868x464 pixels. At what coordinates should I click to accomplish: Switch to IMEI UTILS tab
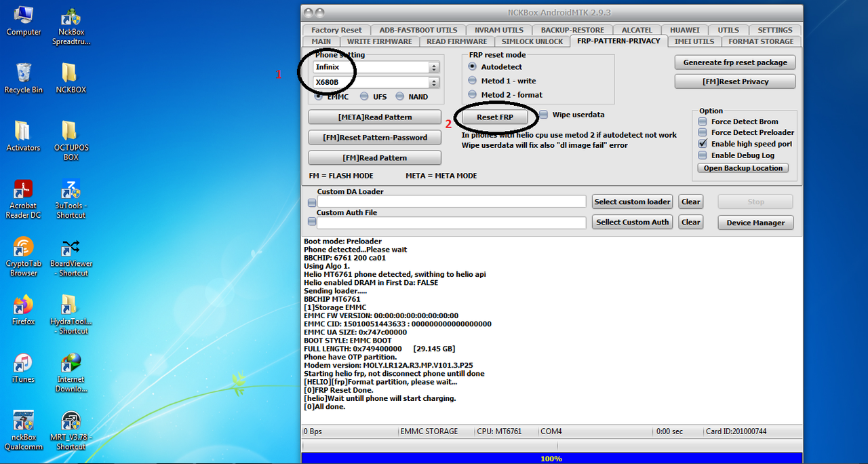coord(694,41)
